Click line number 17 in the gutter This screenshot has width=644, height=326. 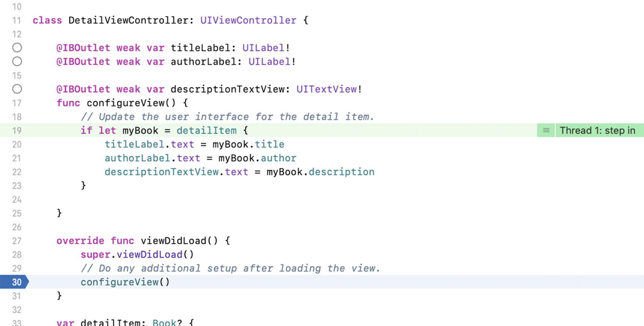pyautogui.click(x=17, y=103)
